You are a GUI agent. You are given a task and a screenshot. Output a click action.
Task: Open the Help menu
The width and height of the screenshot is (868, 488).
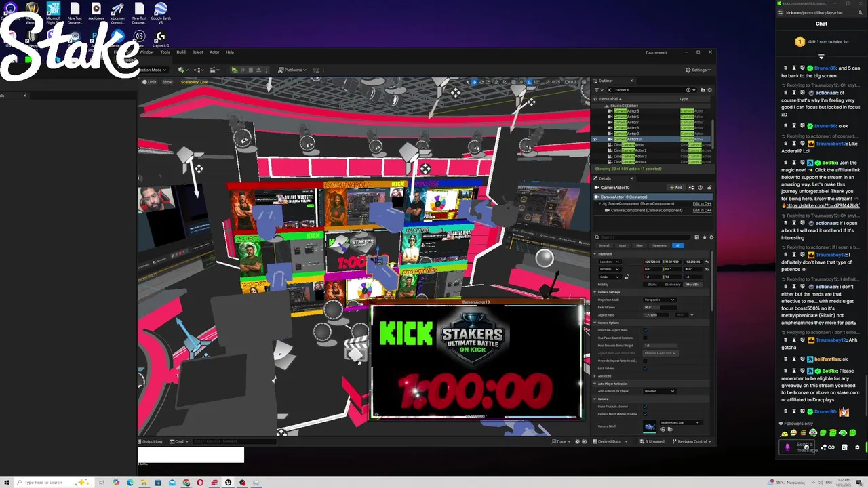[230, 52]
